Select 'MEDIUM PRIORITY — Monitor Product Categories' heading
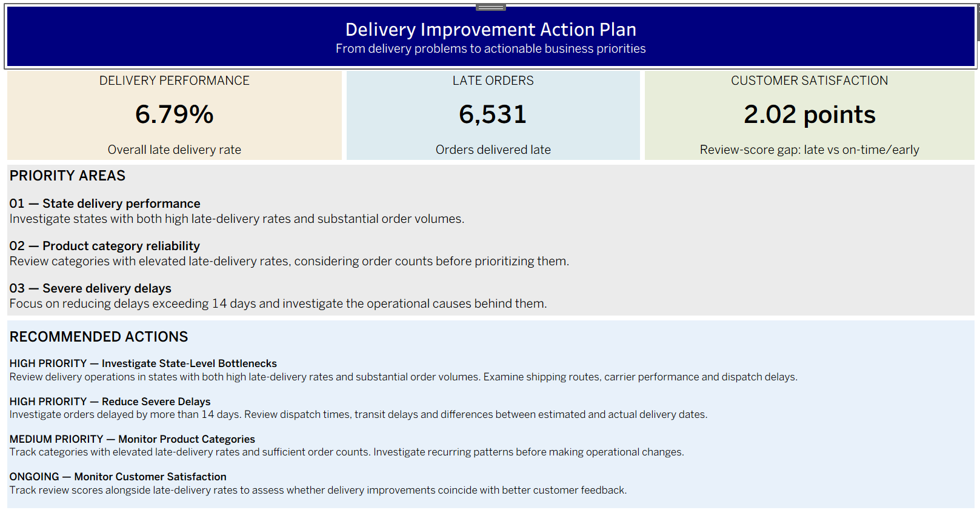980x513 pixels. 132,439
